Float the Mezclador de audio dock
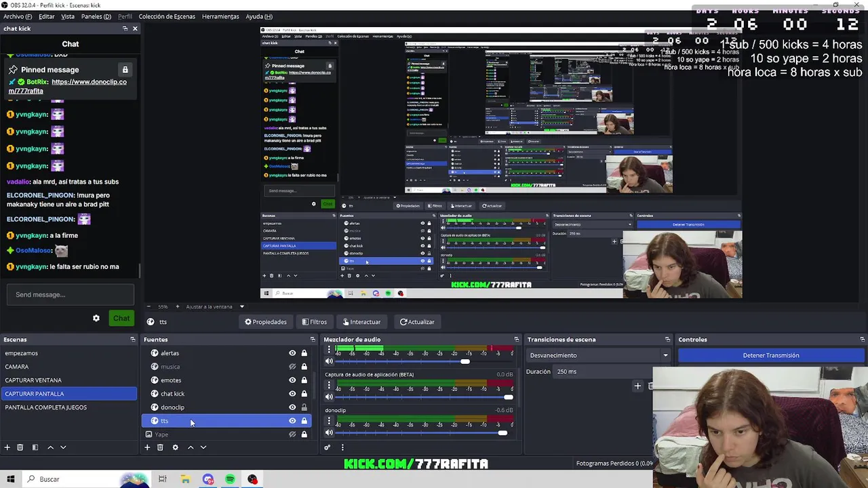This screenshot has width=868, height=488. 517,340
